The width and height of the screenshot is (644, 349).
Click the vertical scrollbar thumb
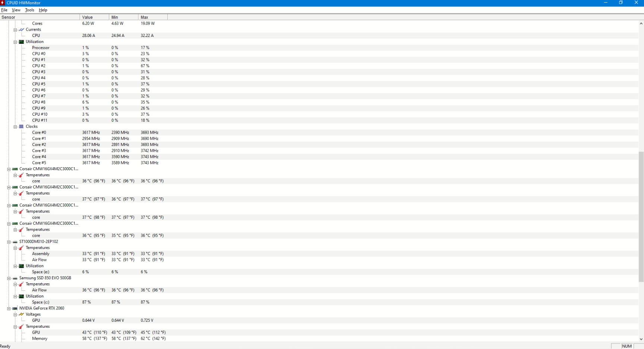point(641,216)
